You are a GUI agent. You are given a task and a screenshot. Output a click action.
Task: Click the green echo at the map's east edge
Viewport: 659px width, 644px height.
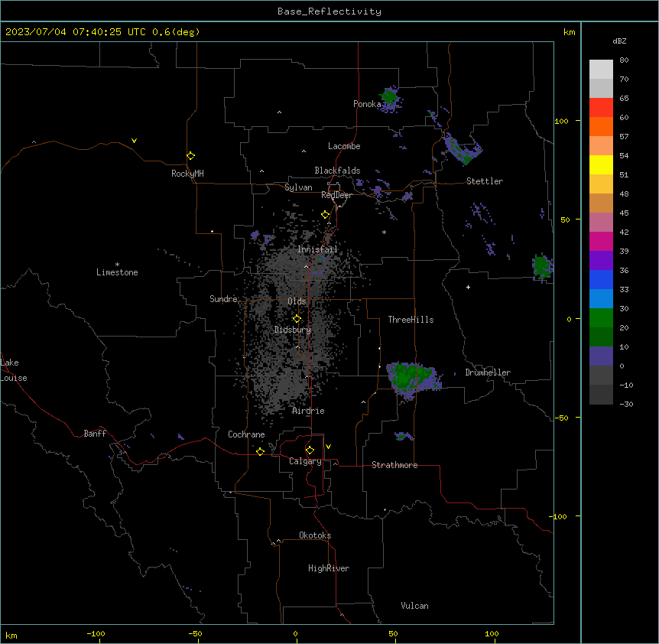point(542,266)
